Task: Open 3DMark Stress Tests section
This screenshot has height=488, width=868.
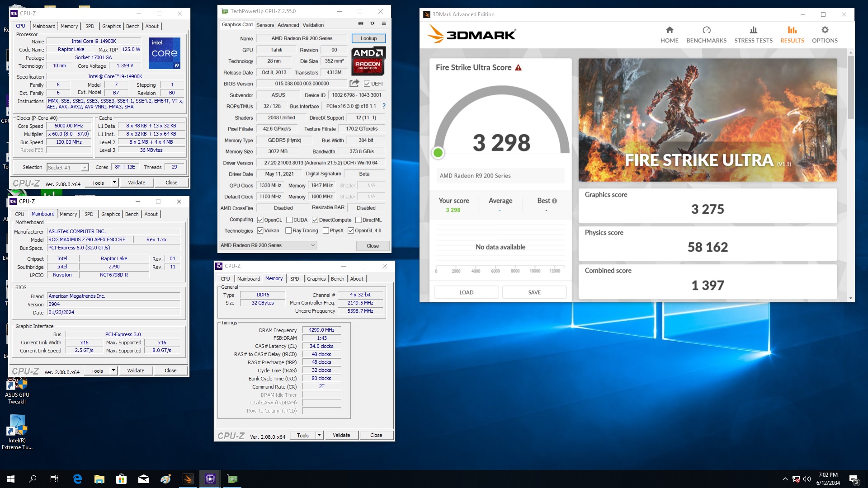Action: point(753,35)
